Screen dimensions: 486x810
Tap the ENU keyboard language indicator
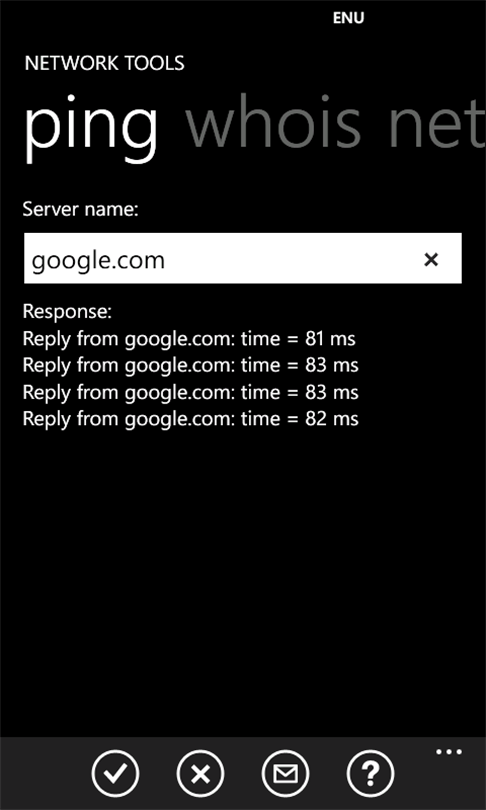[348, 18]
